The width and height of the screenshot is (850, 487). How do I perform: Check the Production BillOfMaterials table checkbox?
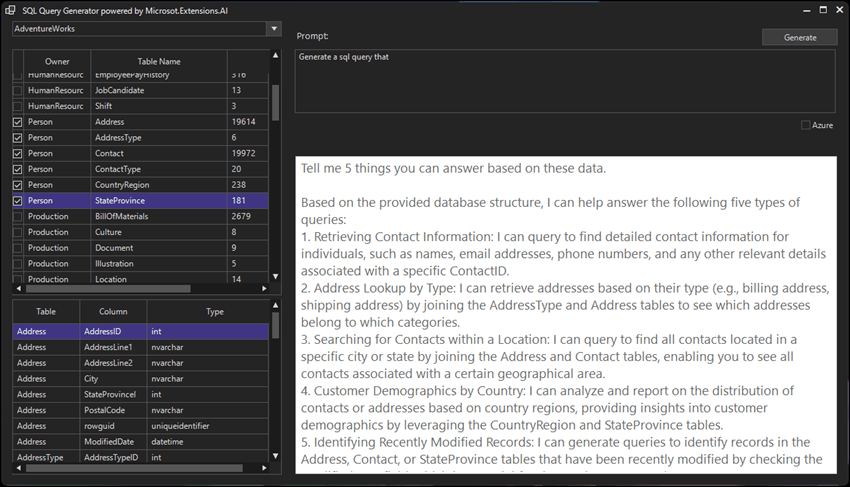coord(17,216)
